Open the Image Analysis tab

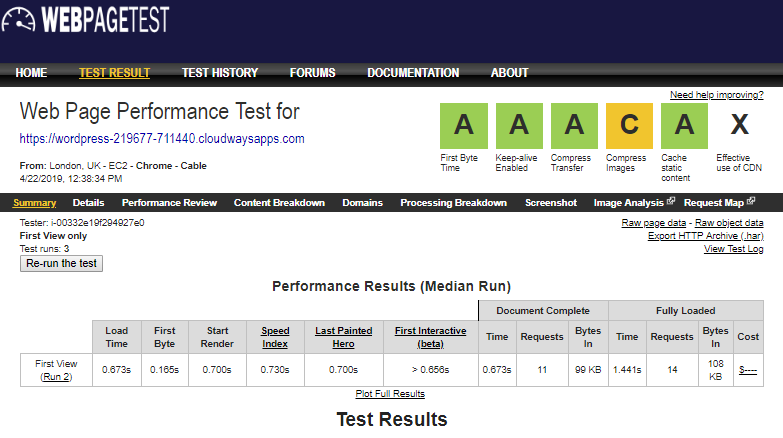tap(629, 203)
